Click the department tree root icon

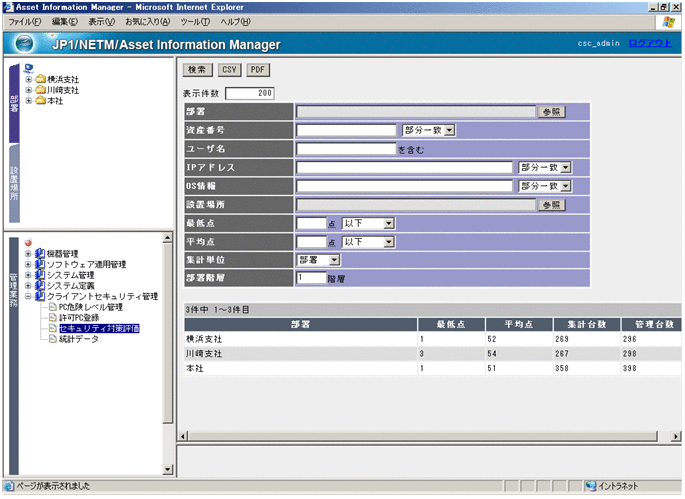(x=28, y=68)
